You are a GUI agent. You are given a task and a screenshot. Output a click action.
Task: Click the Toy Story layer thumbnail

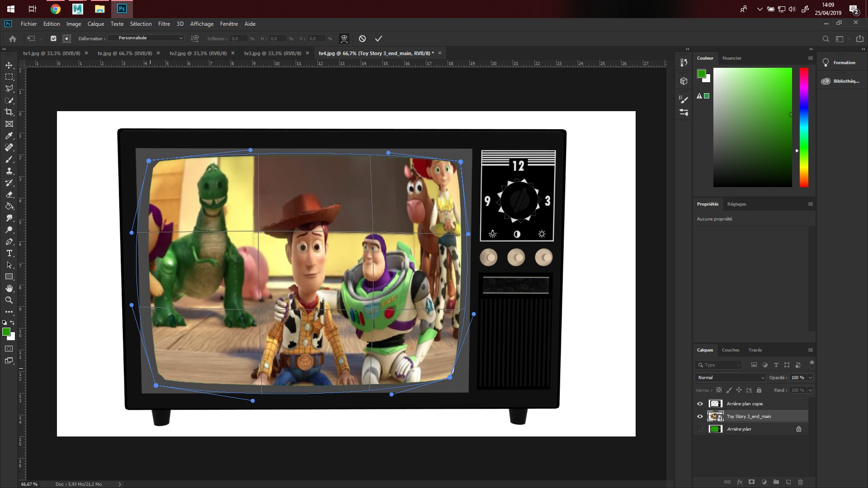point(715,416)
